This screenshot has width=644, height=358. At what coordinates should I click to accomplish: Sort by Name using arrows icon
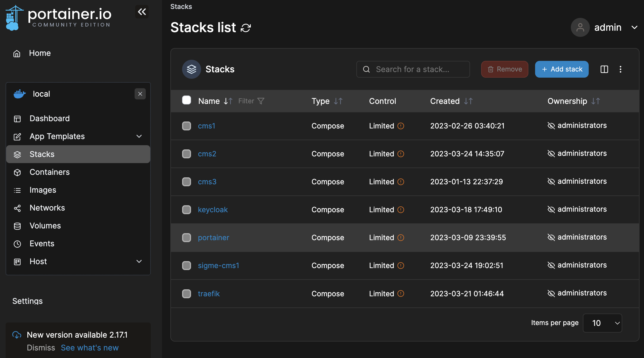click(x=228, y=101)
